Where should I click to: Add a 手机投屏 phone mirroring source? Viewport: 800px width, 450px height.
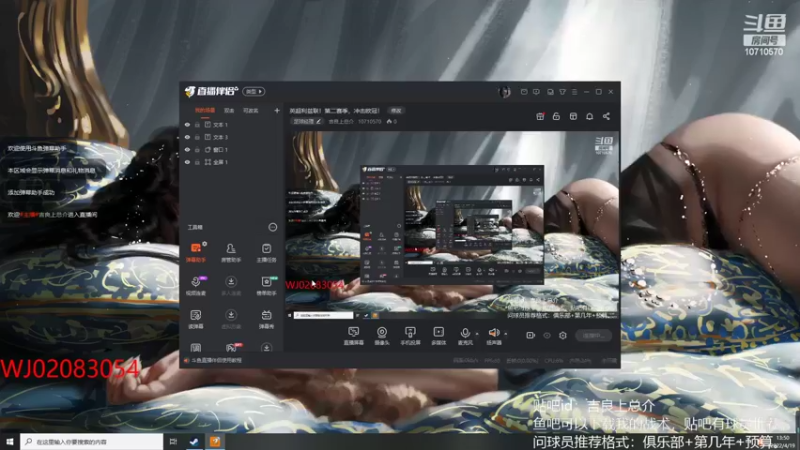click(x=410, y=336)
